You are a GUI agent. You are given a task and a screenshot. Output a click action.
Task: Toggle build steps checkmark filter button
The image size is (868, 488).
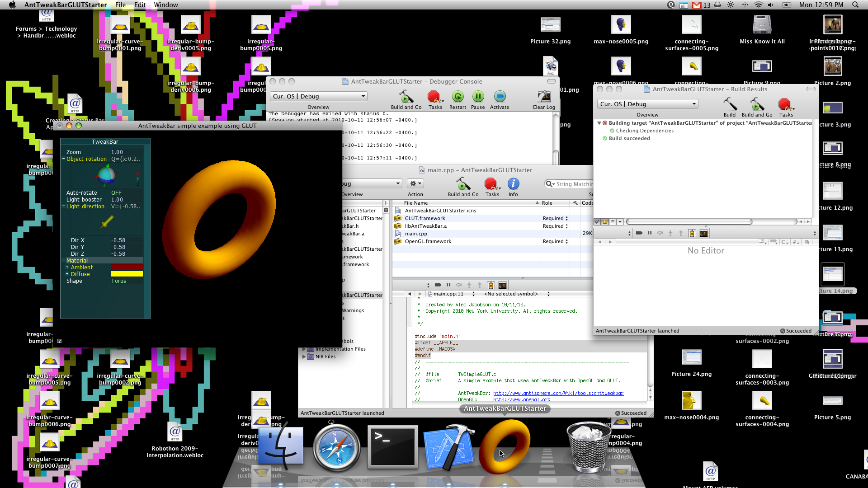click(597, 222)
